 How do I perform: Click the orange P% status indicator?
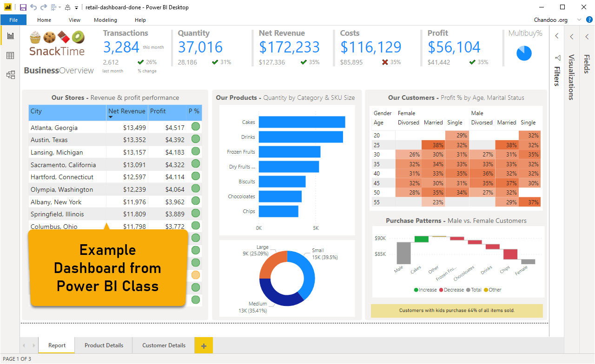pos(196,275)
